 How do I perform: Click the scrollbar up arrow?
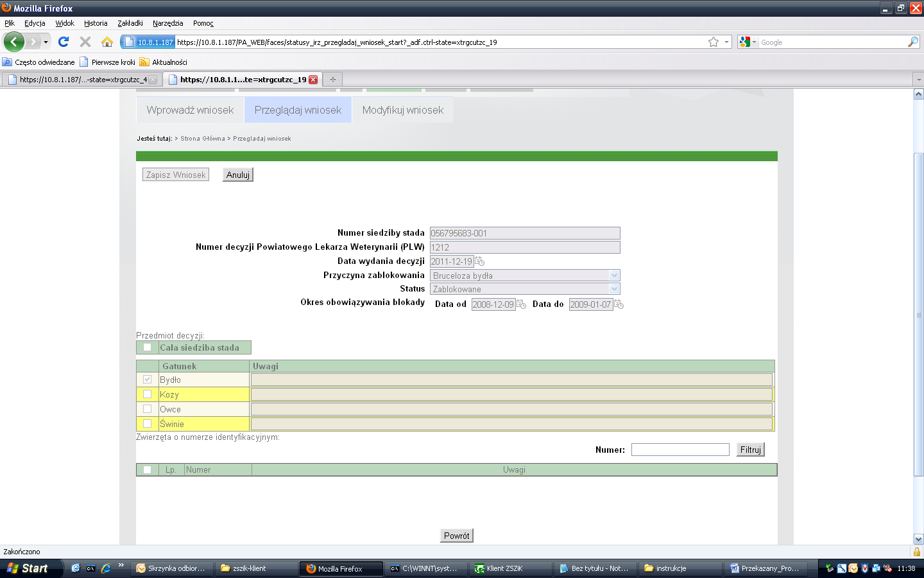coord(919,94)
